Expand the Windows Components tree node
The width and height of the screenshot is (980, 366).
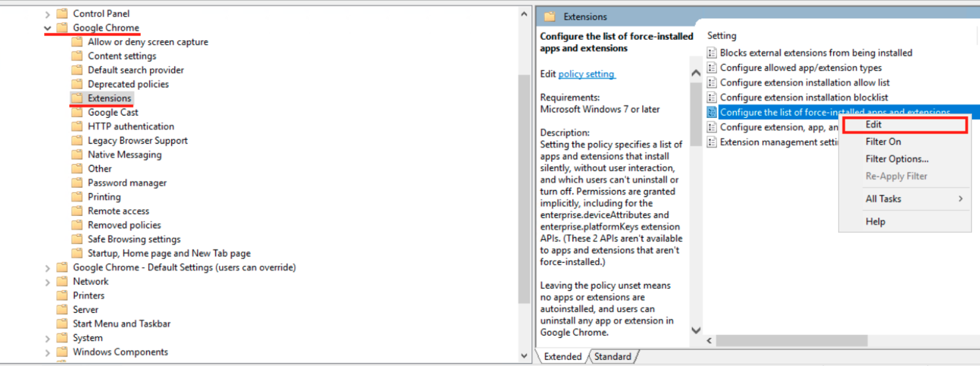pos(47,352)
